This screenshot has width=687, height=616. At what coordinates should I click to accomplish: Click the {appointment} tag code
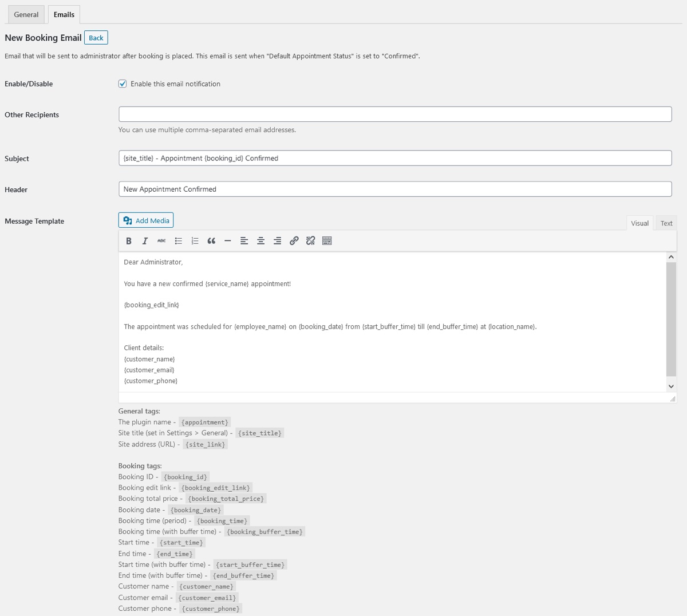pyautogui.click(x=205, y=422)
